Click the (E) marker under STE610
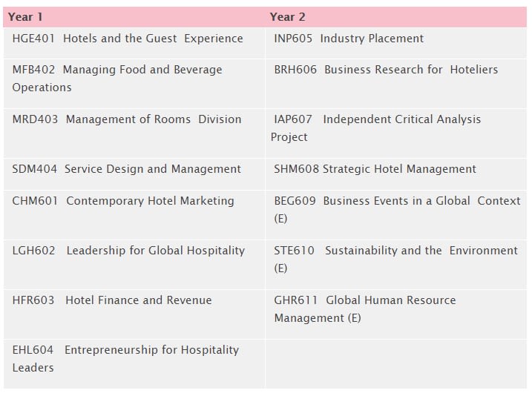The width and height of the screenshot is (532, 396). (280, 268)
